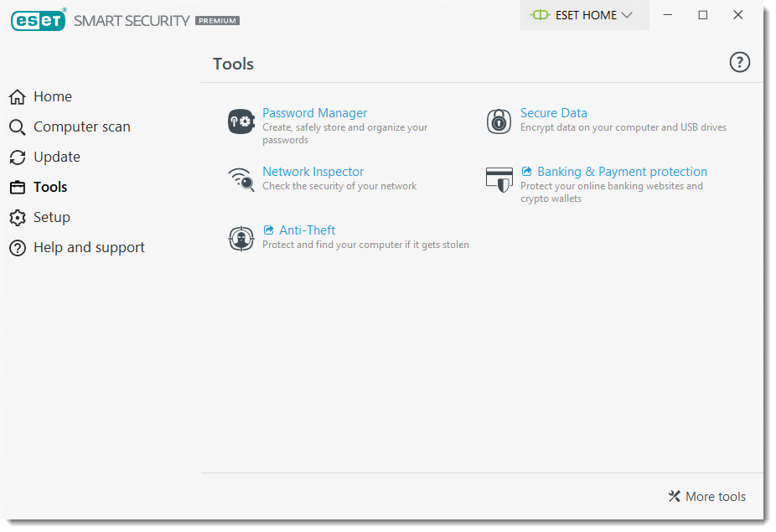This screenshot has height=532, width=776.
Task: Click the Network Inspector Wi-Fi icon
Action: pyautogui.click(x=241, y=179)
